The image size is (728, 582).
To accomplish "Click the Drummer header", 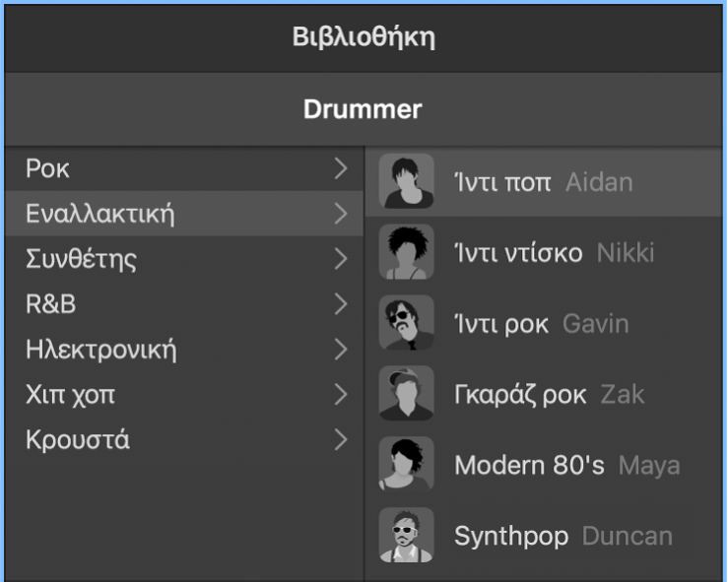I will pos(363,109).
